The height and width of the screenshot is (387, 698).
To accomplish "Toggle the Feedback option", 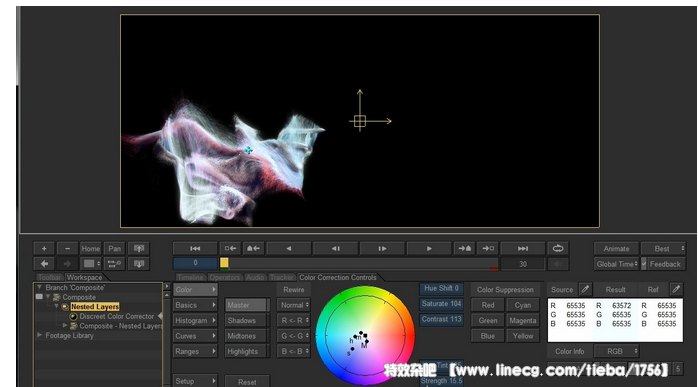I will 663,264.
